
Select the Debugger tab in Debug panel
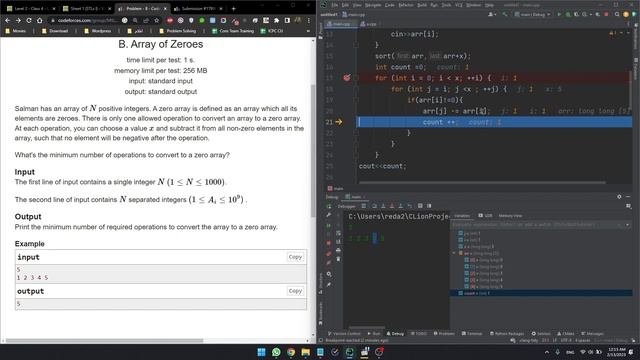(x=346, y=206)
